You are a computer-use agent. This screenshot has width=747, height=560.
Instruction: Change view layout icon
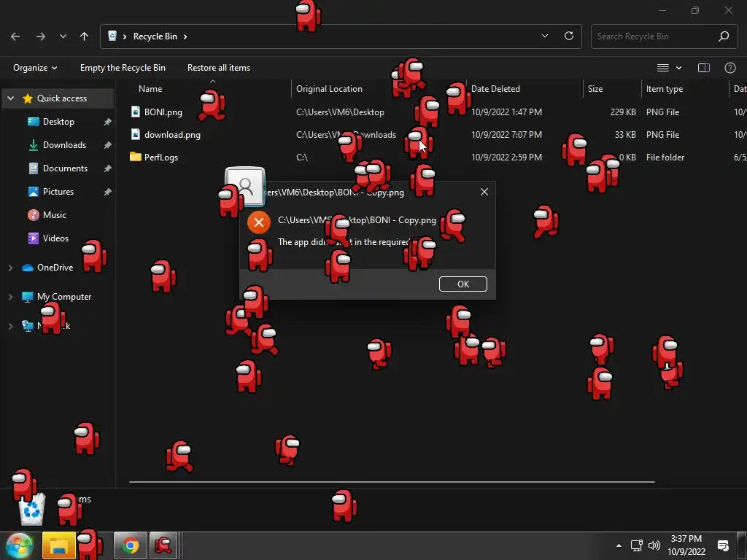click(x=663, y=68)
